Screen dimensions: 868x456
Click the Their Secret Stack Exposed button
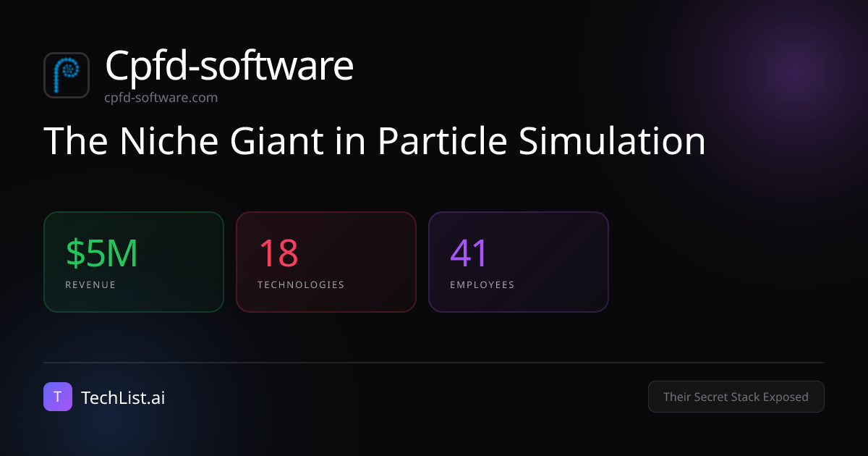(736, 397)
